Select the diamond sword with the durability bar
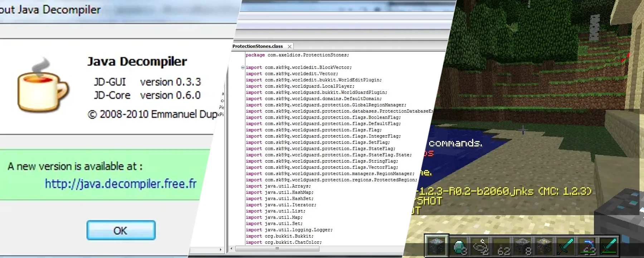This screenshot has width=644, height=258. (x=609, y=247)
